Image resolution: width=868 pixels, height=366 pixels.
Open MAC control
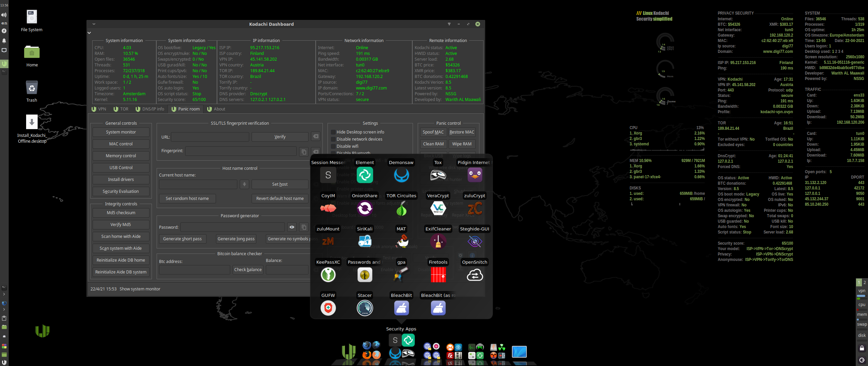pos(121,144)
